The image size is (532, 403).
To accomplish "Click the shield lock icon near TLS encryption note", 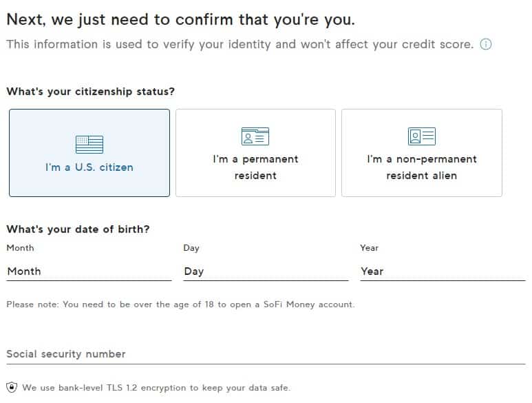I will (12, 387).
